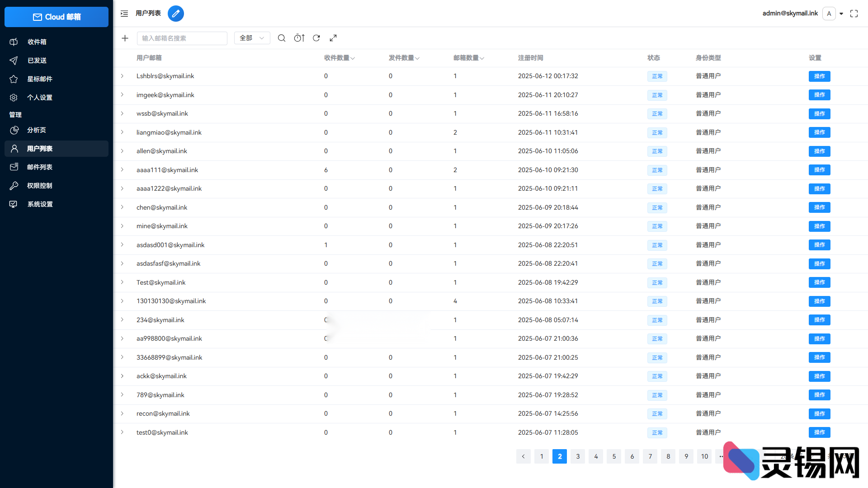The height and width of the screenshot is (488, 868).
Task: Open the 收件箱 inbox from sidebar
Action: (37, 42)
